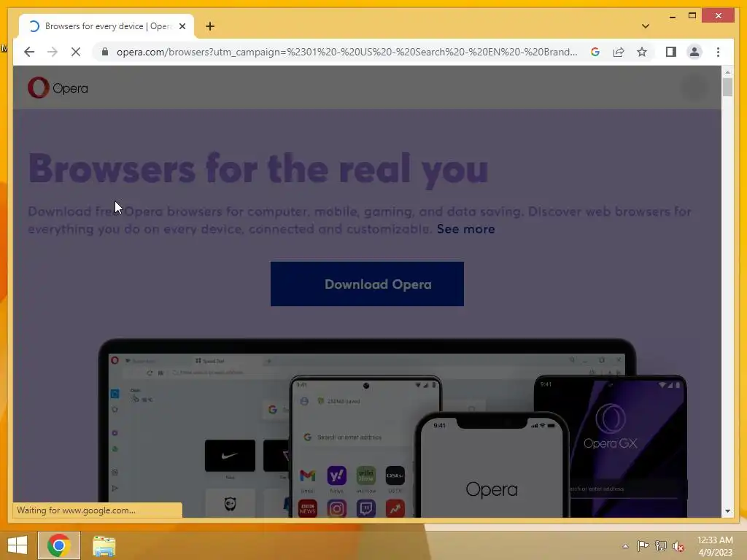The image size is (747, 560).
Task: Click the Action Center flag icon
Action: [643, 545]
